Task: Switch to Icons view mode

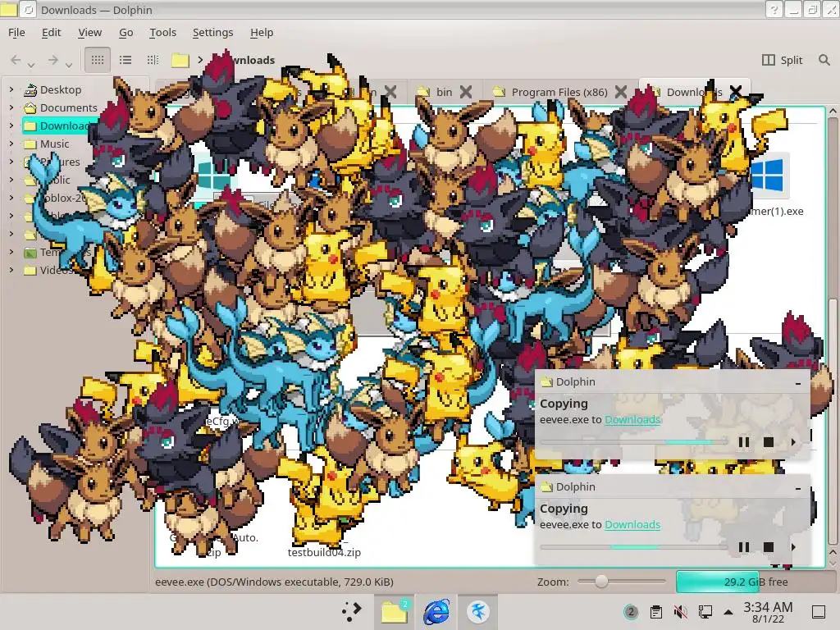Action: coord(98,60)
